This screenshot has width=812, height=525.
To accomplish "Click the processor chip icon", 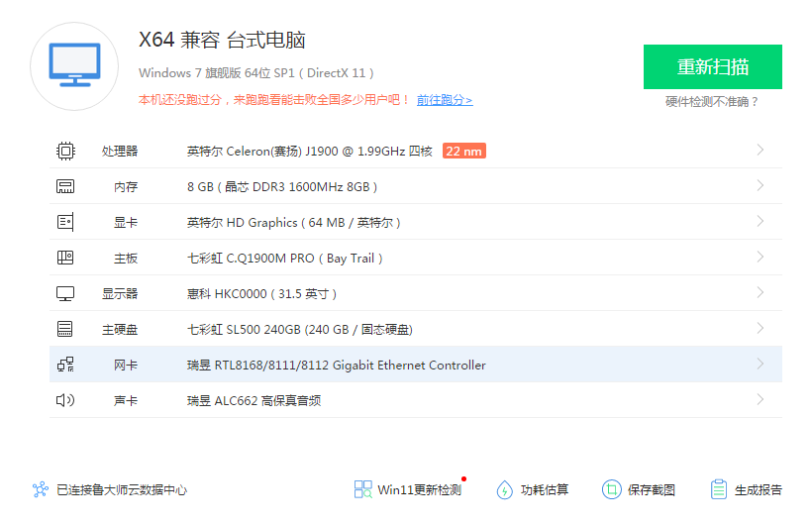I will [65, 151].
